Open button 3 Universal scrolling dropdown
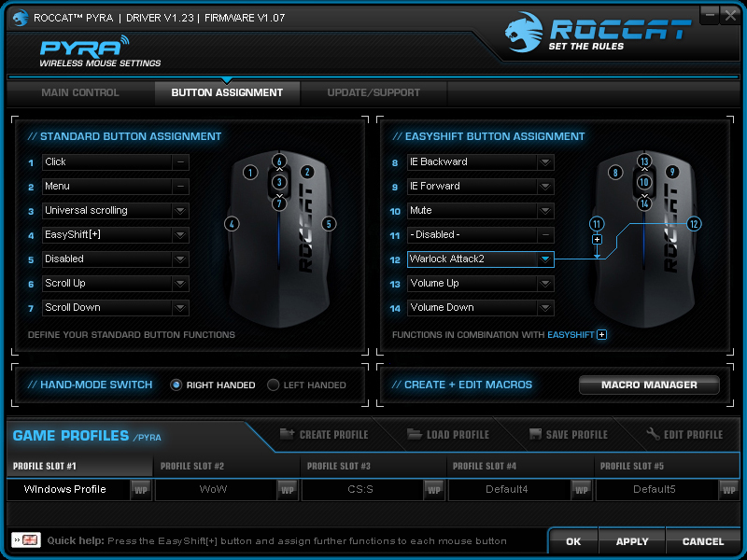Screen dimensions: 747x560 (180, 211)
